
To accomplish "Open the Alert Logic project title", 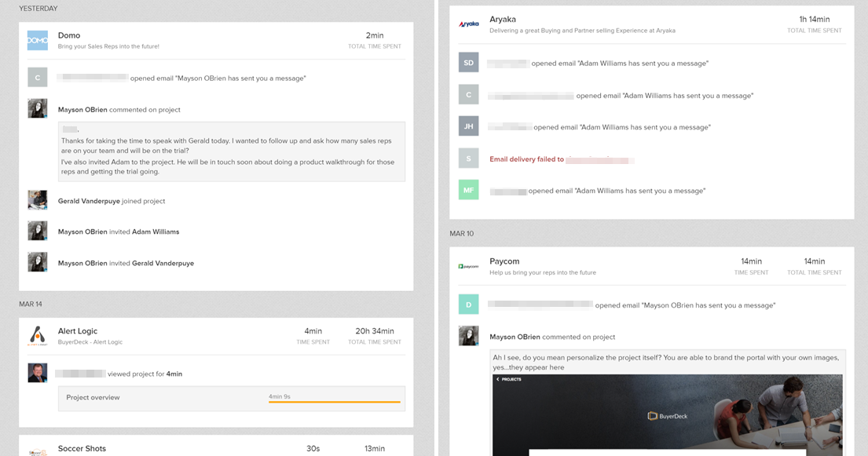I will [78, 331].
